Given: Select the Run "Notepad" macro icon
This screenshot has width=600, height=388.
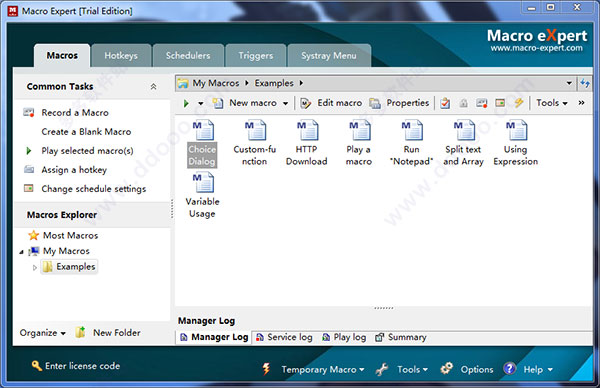Looking at the screenshot, I should 411,143.
